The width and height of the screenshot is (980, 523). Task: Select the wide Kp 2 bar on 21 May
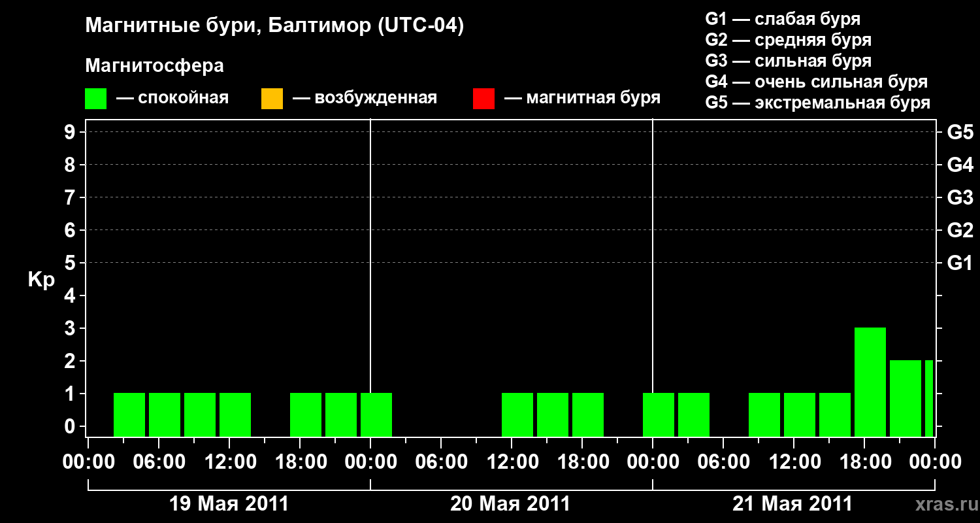click(906, 398)
